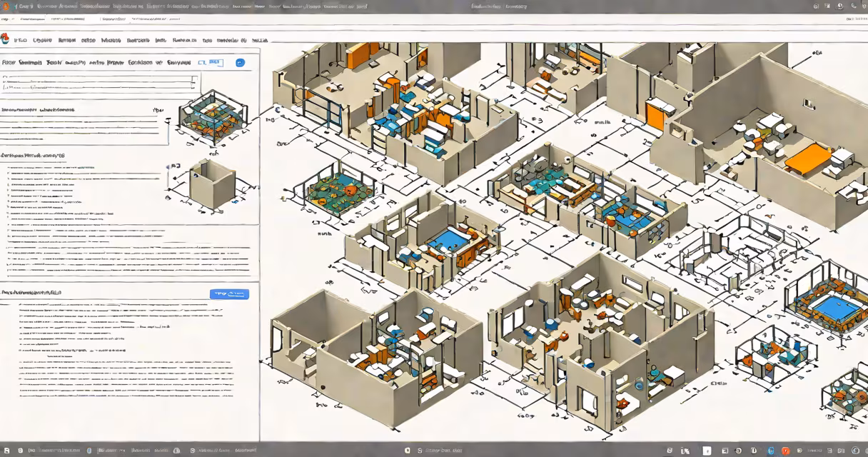The image size is (868, 457).
Task: Click the round blue icon beside the outlined field
Action: pos(240,63)
